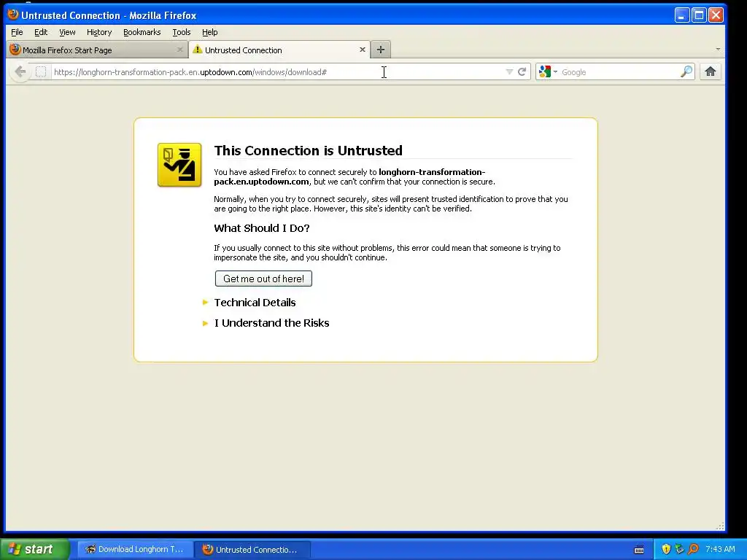Open the list all tabs dropdown
Image resolution: width=747 pixels, height=560 pixels.
click(x=718, y=50)
